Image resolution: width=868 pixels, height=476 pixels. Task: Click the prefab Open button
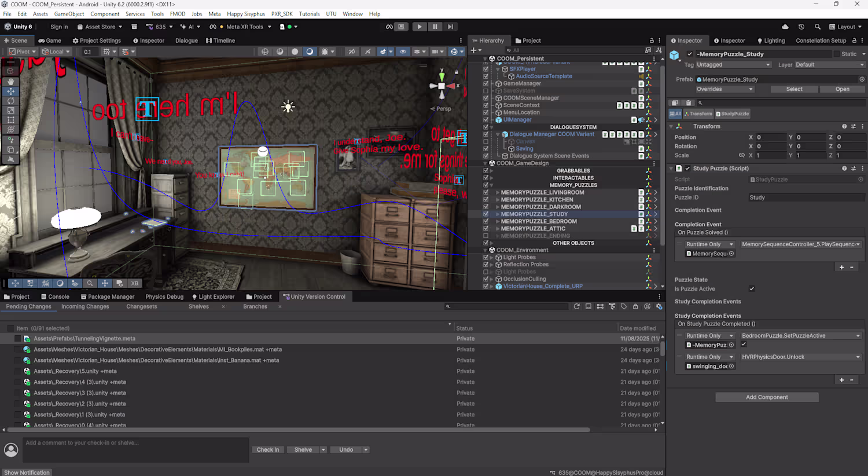coord(843,89)
